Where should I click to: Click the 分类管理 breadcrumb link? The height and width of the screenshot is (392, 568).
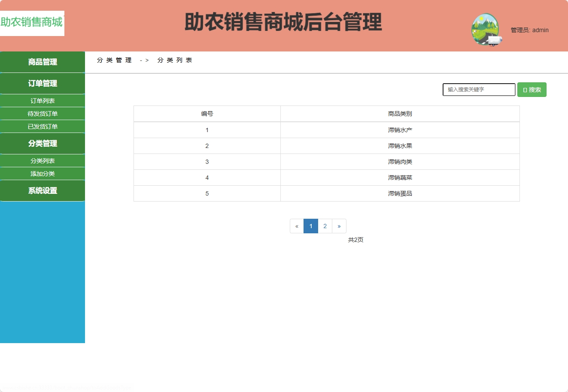114,60
